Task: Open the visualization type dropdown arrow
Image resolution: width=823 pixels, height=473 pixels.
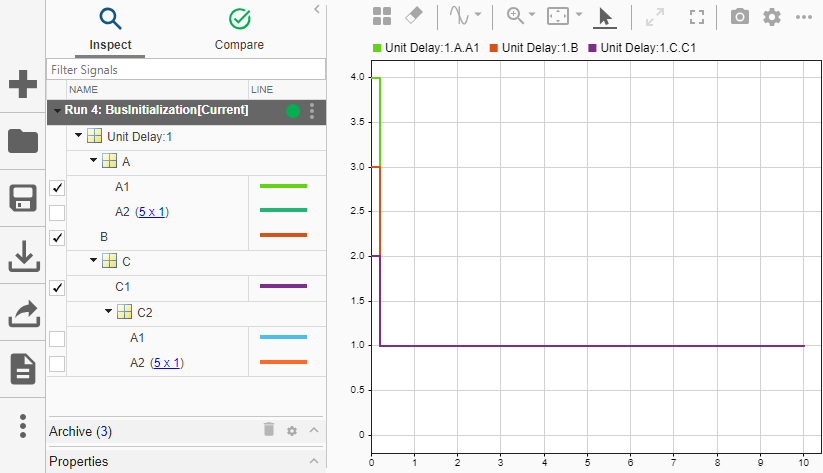Action: point(478,15)
